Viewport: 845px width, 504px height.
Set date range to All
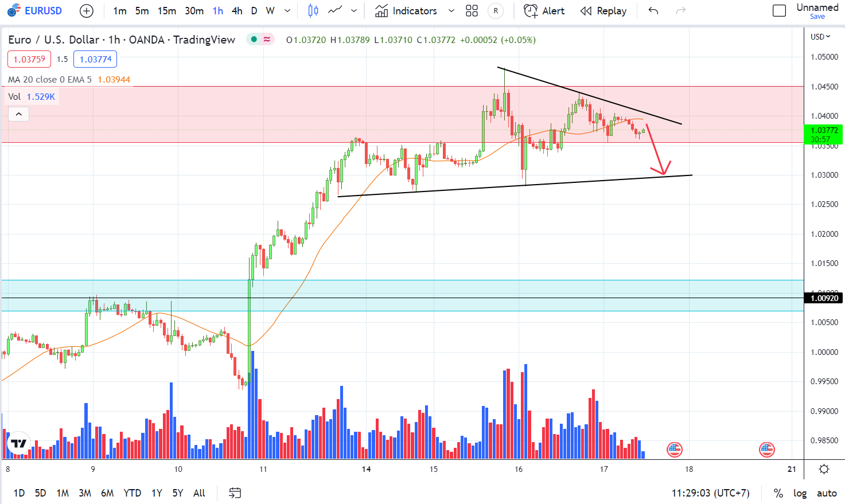tap(199, 493)
